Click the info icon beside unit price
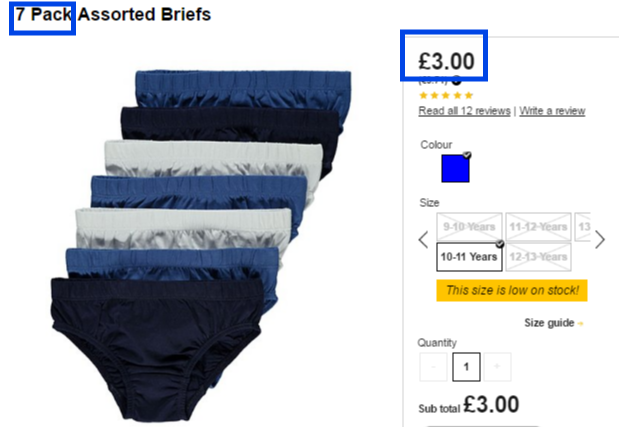The height and width of the screenshot is (427, 619). [456, 81]
